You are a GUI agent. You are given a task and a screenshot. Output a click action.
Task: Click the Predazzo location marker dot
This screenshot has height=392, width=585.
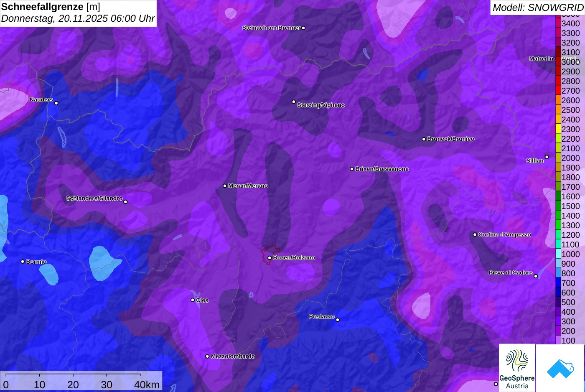[338, 320]
